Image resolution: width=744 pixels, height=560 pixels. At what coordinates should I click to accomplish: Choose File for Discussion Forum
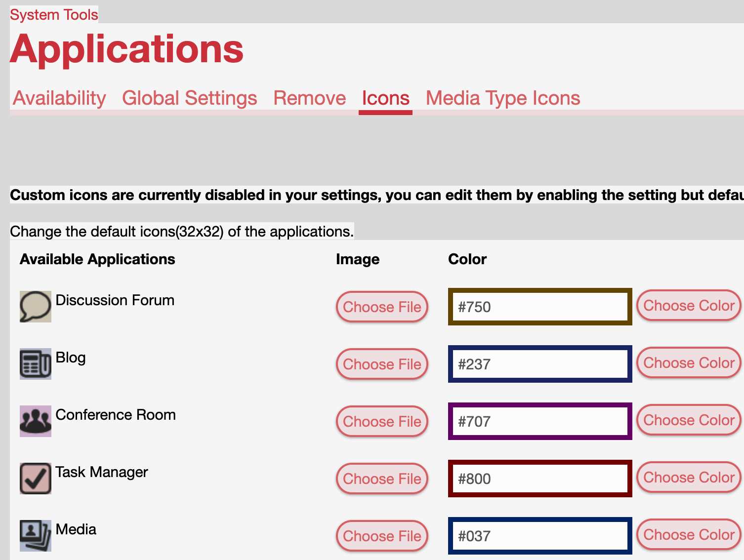coord(382,307)
